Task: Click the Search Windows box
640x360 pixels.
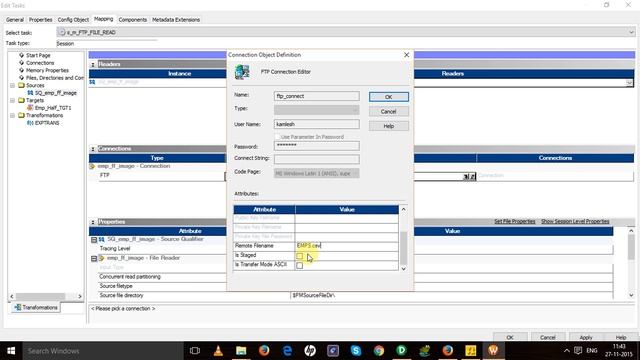Action: (x=102, y=351)
